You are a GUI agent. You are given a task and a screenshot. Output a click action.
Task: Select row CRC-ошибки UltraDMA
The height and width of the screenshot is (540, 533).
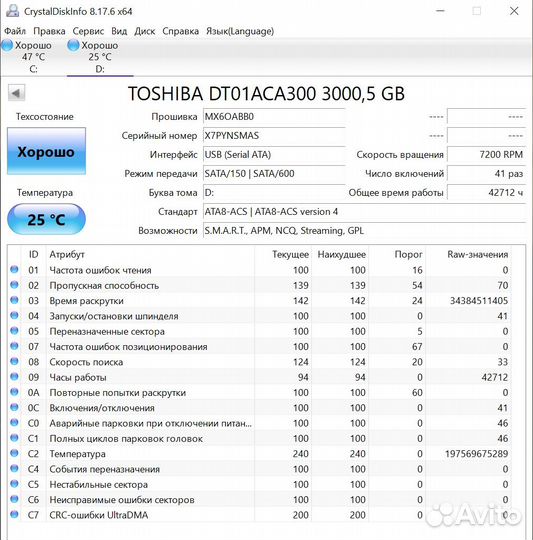click(259, 515)
